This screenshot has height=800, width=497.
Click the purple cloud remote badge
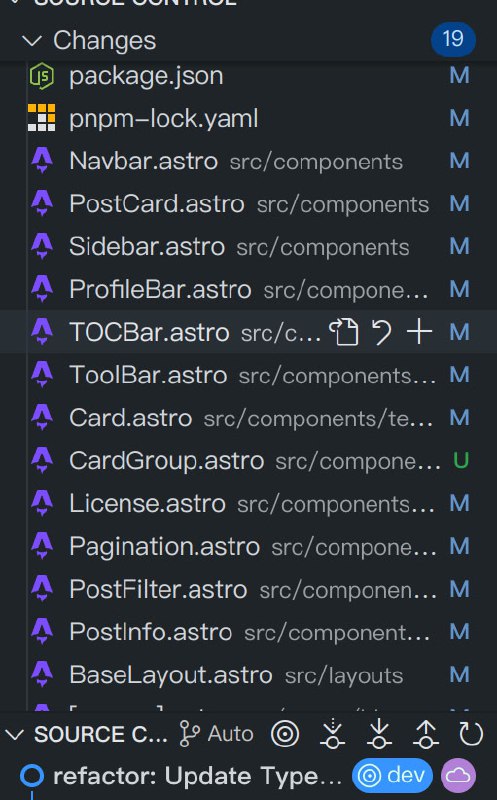pyautogui.click(x=458, y=776)
